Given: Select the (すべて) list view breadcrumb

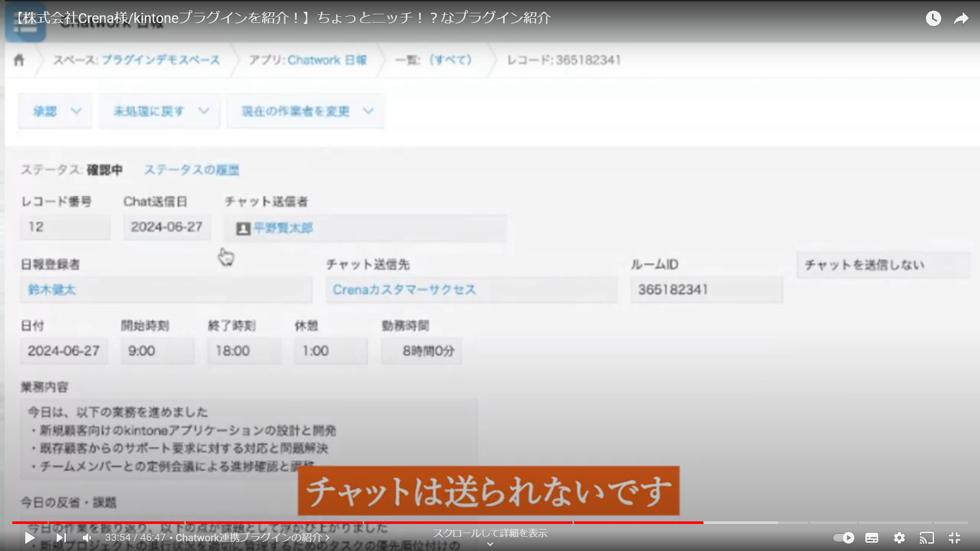Looking at the screenshot, I should click(450, 60).
